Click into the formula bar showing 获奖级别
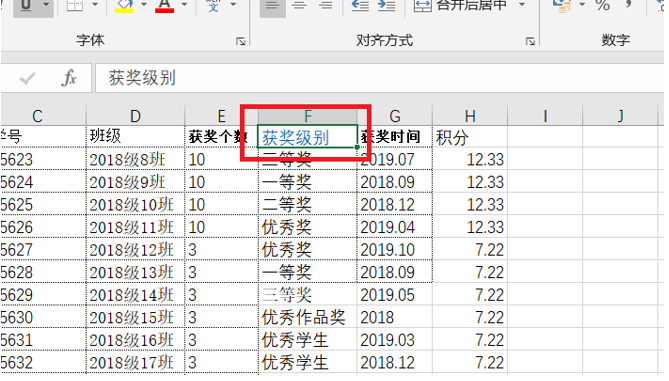This screenshot has width=669, height=381. coord(379,78)
